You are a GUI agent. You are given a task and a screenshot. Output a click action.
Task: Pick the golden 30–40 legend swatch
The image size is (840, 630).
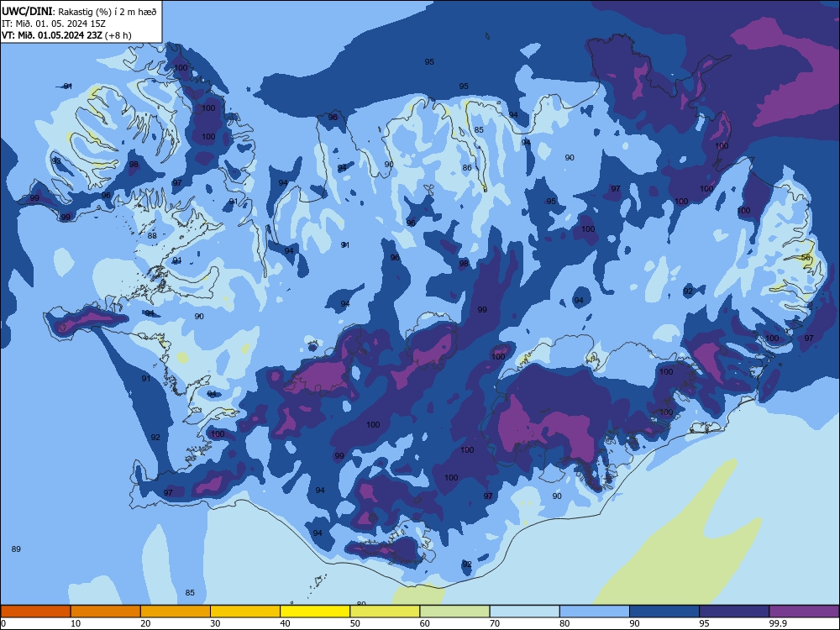[x=245, y=612]
